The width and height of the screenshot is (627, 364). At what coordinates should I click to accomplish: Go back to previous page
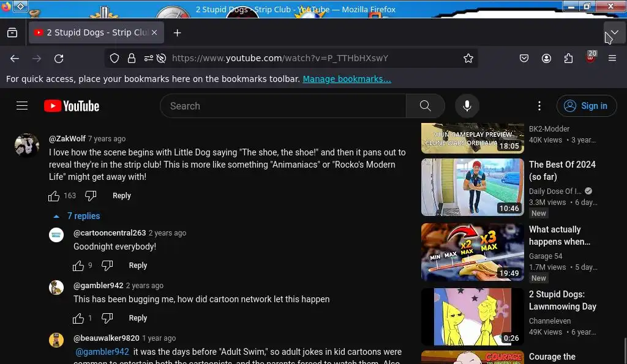coord(15,58)
